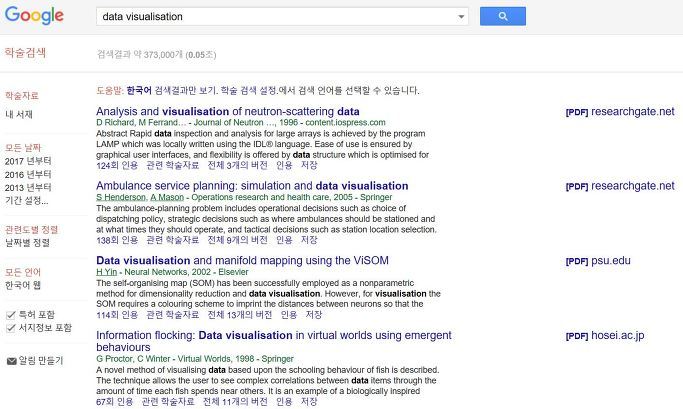The width and height of the screenshot is (683, 409).
Task: Restrict results to 한국어 웹
Action: [x=23, y=285]
